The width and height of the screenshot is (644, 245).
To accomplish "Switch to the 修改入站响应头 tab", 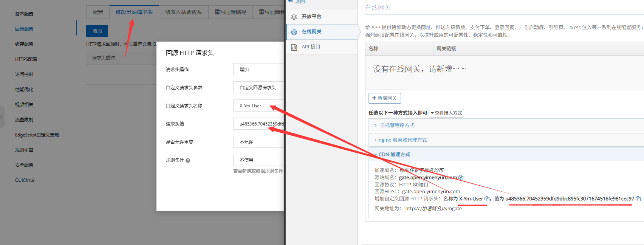I will coord(183,12).
